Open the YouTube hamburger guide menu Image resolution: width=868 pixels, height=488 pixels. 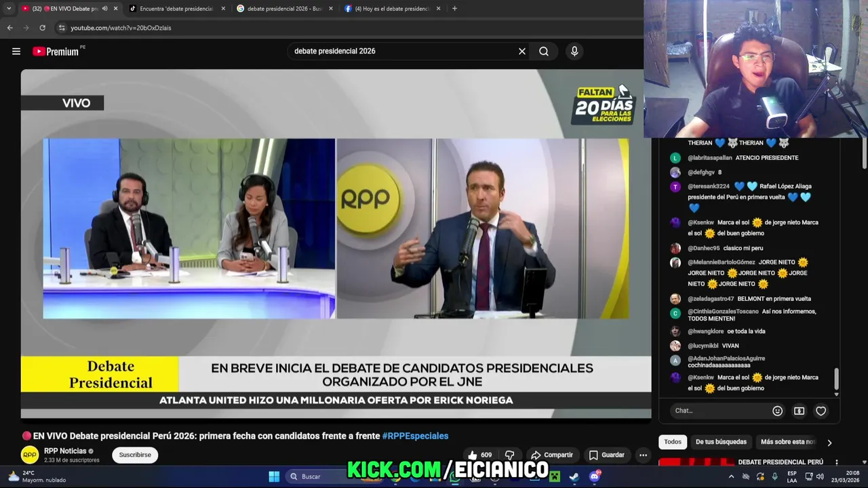pos(16,51)
